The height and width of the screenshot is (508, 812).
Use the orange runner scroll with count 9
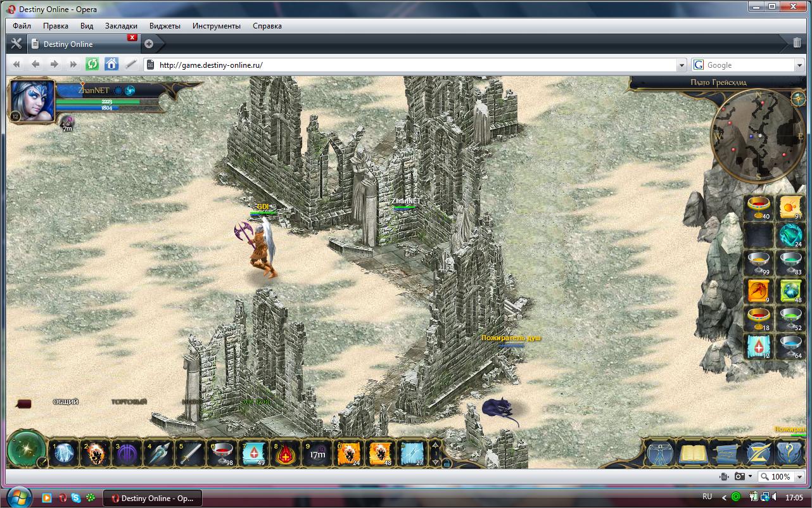click(759, 291)
